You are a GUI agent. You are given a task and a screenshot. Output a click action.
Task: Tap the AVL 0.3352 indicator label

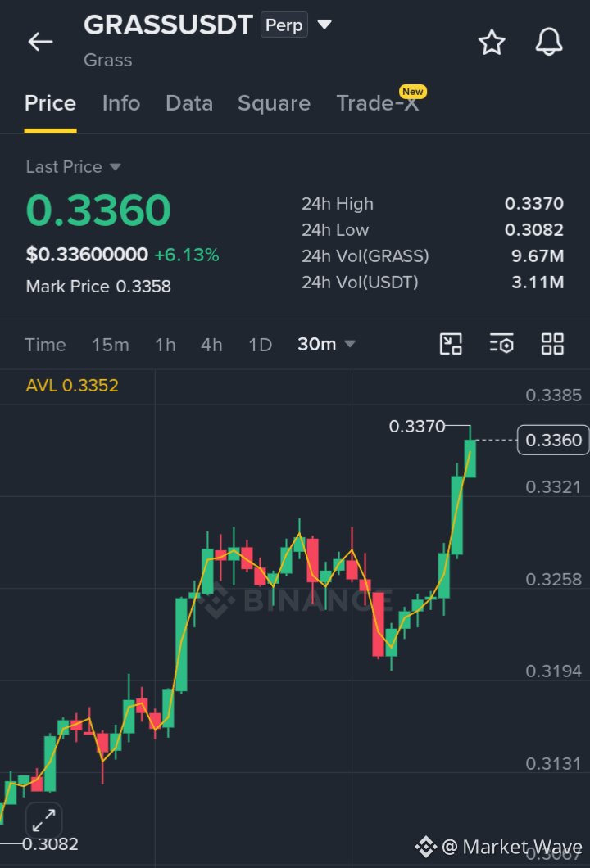pos(72,386)
